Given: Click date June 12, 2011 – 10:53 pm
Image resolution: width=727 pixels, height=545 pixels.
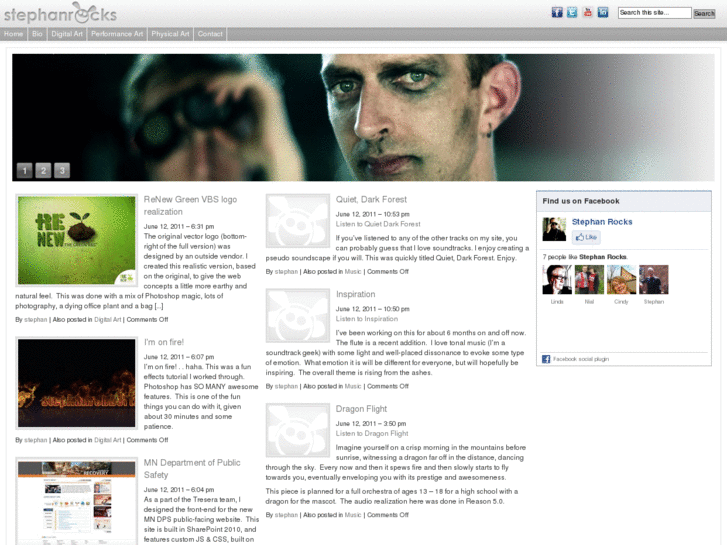Looking at the screenshot, I should tap(372, 214).
